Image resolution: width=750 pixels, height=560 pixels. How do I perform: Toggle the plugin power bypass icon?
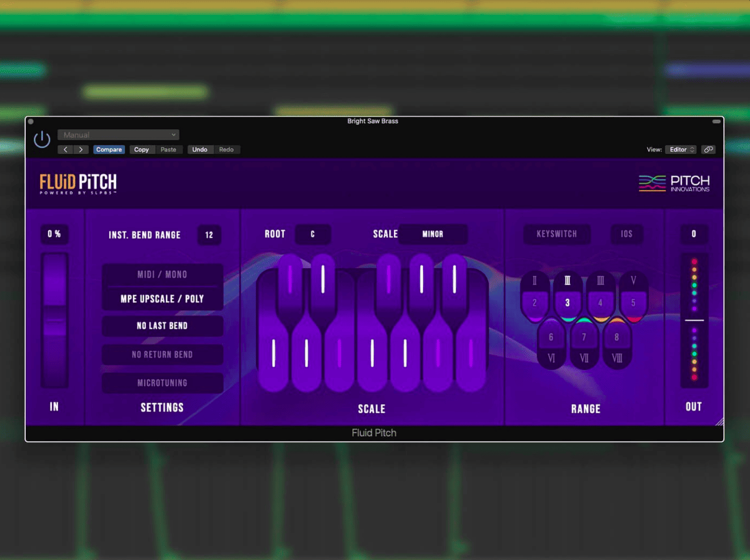(42, 139)
